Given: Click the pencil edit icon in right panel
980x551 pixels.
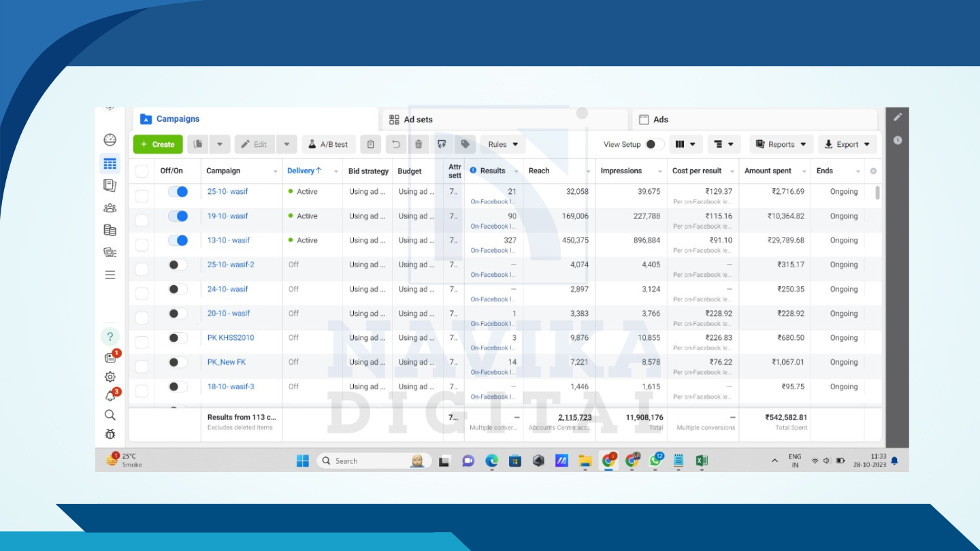Looking at the screenshot, I should (898, 117).
